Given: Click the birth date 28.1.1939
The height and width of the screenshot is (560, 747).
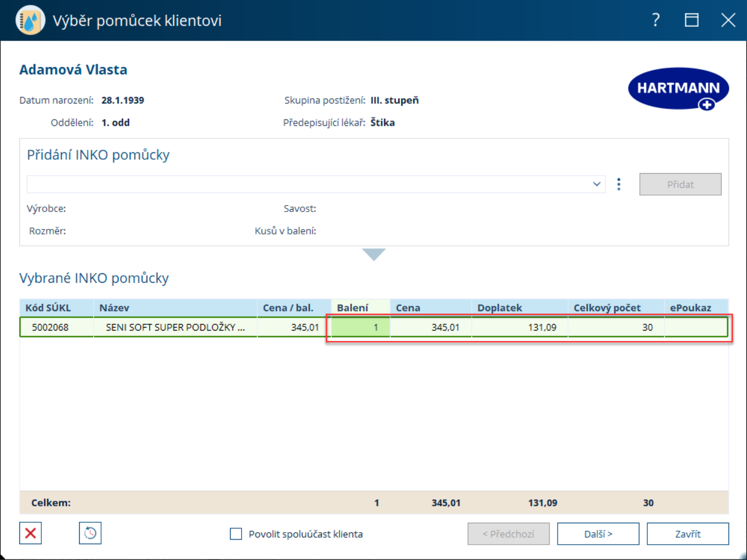Looking at the screenshot, I should pyautogui.click(x=123, y=100).
